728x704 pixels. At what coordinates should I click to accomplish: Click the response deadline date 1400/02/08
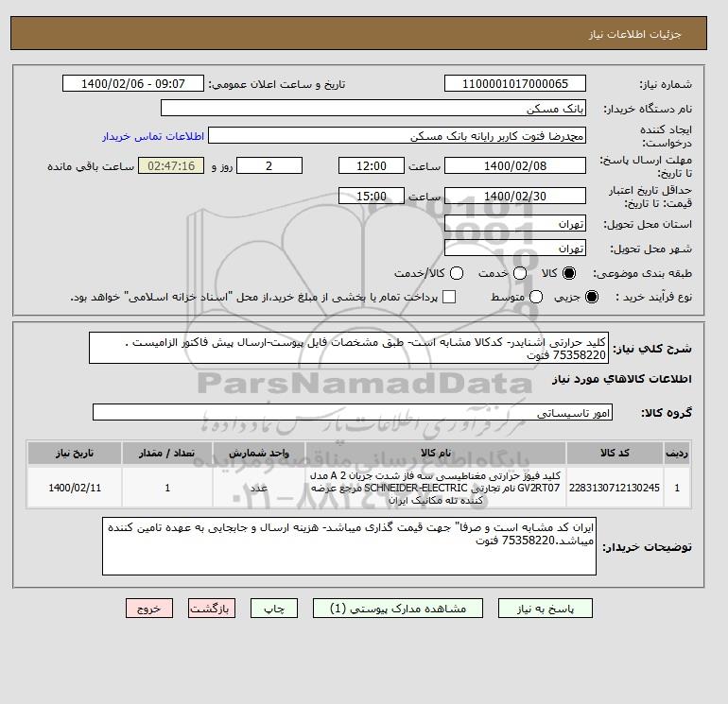[515, 165]
